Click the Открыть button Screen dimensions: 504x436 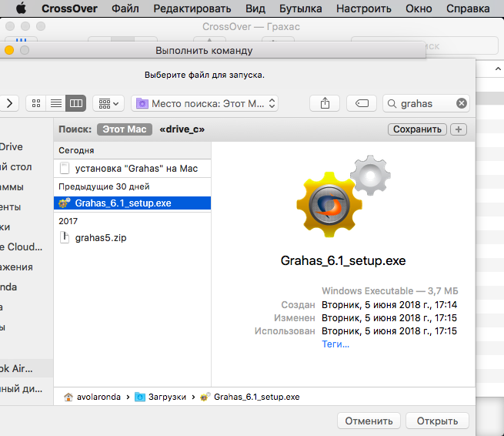437,421
